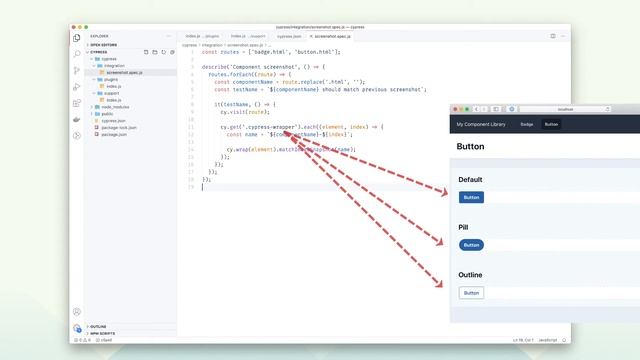
Task: Click browser forward button
Action: pos(484,109)
